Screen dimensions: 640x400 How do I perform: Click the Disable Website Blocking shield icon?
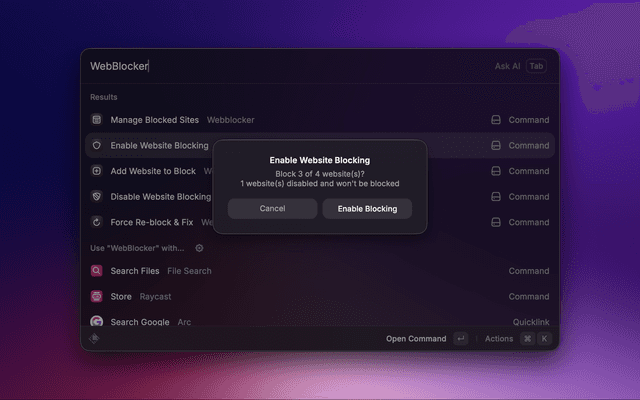click(x=97, y=197)
